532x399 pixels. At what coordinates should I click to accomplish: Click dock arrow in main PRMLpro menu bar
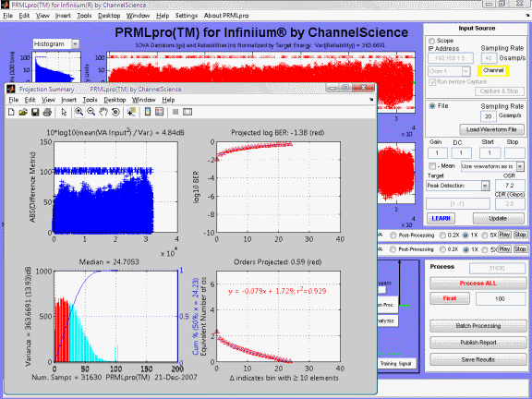pos(528,16)
